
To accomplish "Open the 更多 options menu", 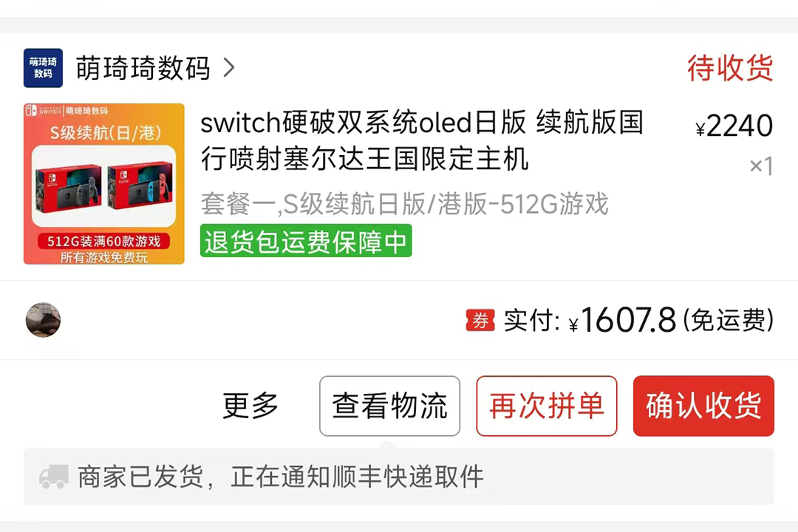I will point(250,406).
